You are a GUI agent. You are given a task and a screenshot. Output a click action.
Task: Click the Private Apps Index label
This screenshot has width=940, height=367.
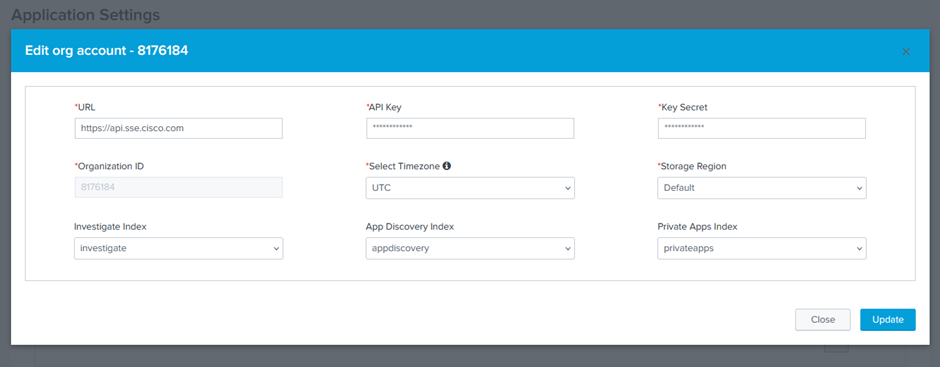[x=698, y=227]
